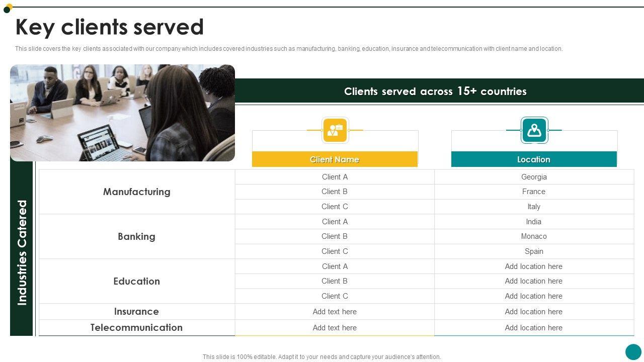Select the "Telecommunication" industry cell
The image size is (644, 362).
137,327
